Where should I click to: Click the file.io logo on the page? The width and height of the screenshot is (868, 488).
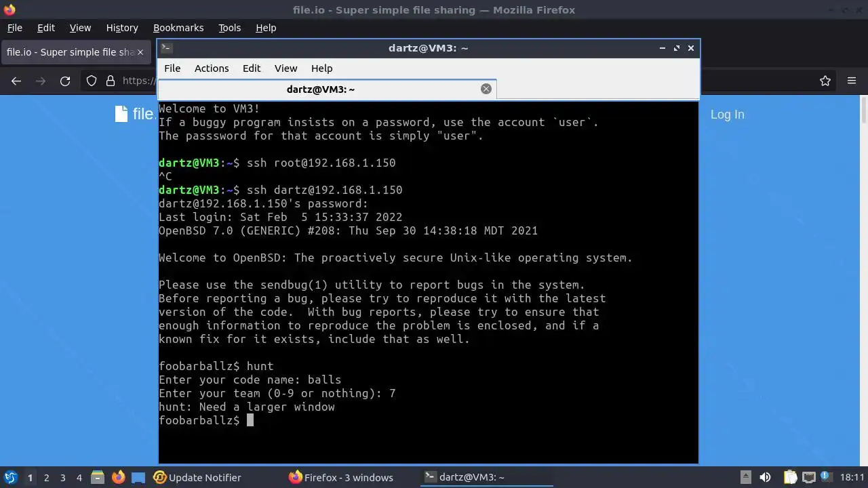[136, 114]
